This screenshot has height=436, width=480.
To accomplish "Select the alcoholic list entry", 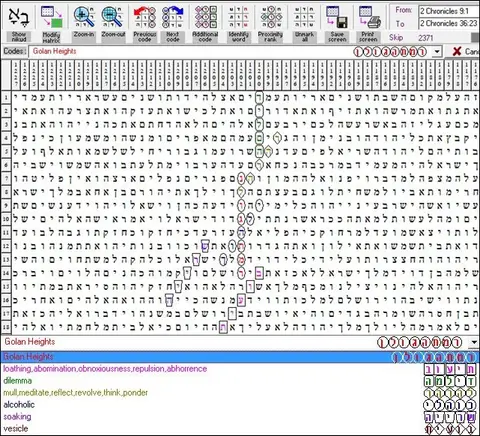I will [19, 405].
